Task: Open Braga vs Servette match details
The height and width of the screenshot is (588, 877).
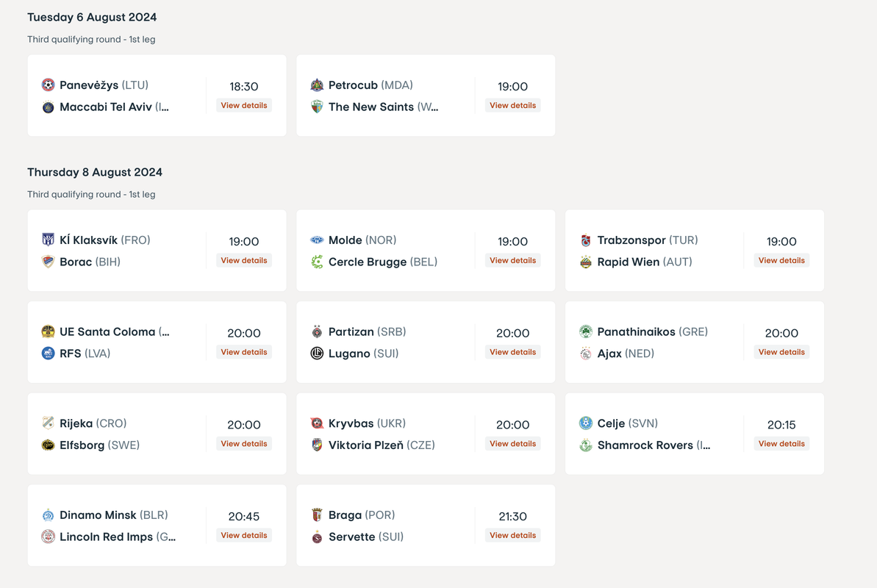Action: click(512, 536)
